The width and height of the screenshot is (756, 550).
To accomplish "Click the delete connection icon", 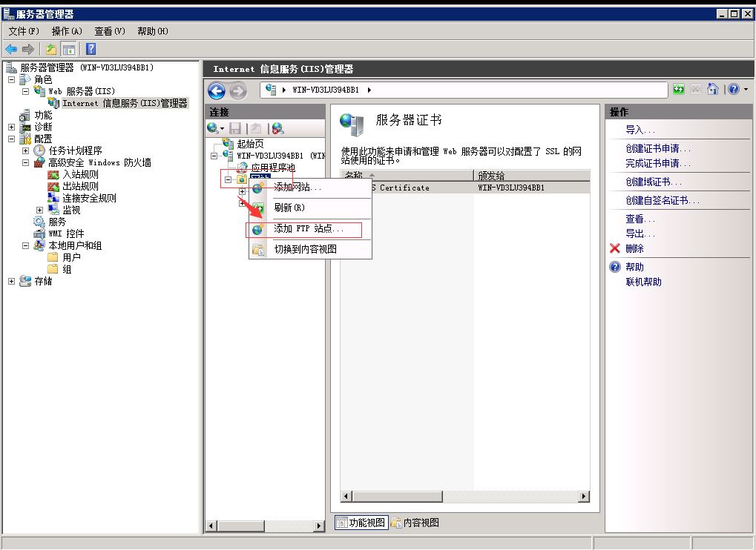I will point(277,128).
